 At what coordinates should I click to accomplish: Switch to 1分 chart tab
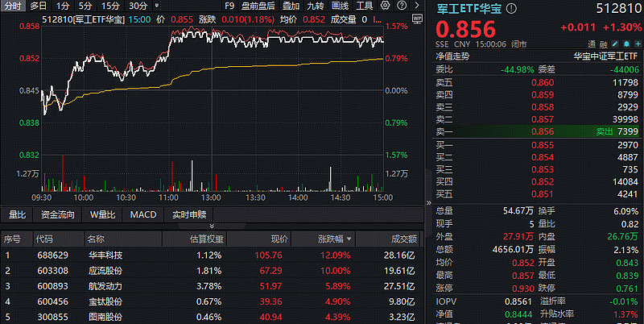coord(63,6)
